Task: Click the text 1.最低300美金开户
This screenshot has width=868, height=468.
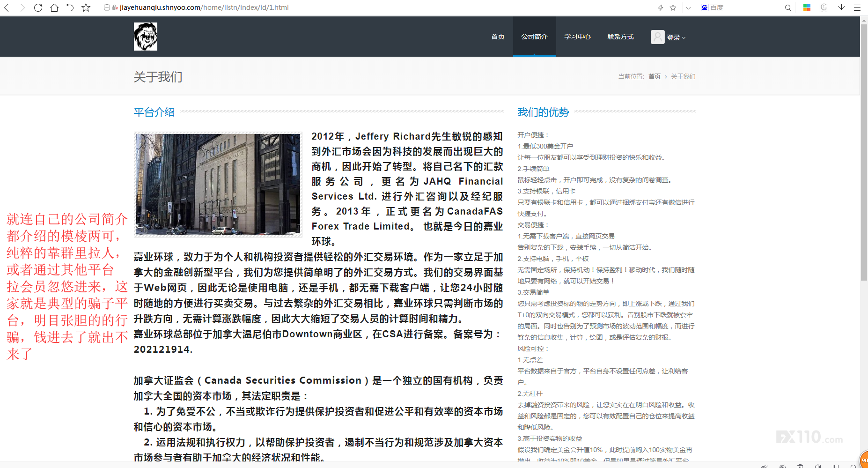Action: (545, 146)
